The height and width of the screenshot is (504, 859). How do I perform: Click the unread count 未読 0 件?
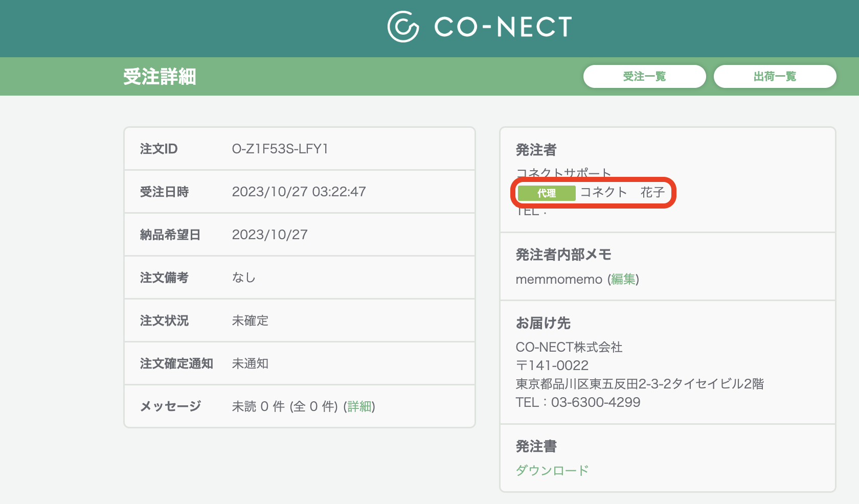coord(258,406)
